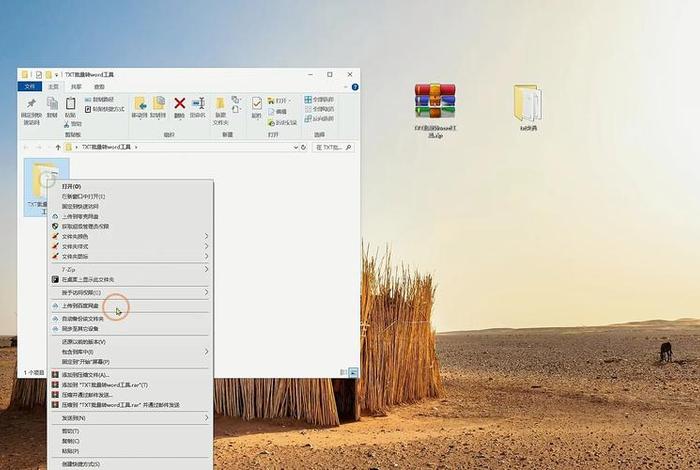Click the blue Help question mark icon
The width and height of the screenshot is (700, 470).
coord(355,87)
